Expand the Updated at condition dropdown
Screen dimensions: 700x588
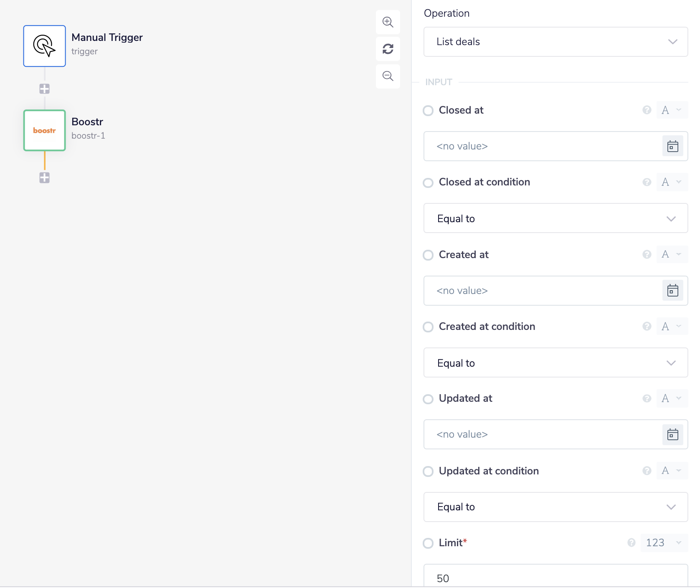pos(555,507)
